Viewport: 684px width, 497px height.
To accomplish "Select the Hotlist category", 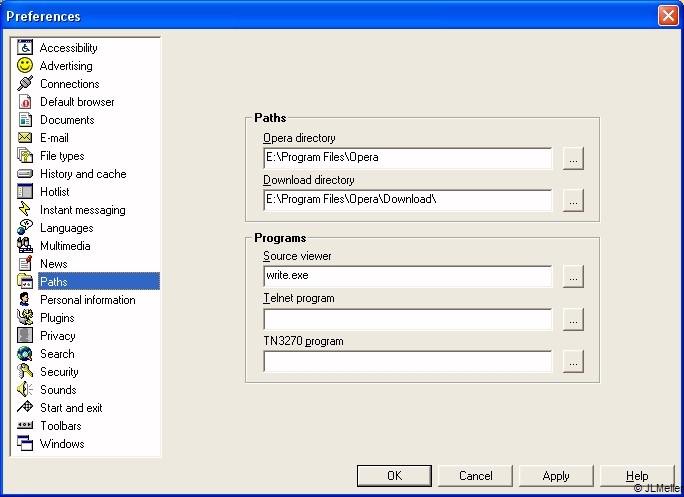I will click(55, 192).
